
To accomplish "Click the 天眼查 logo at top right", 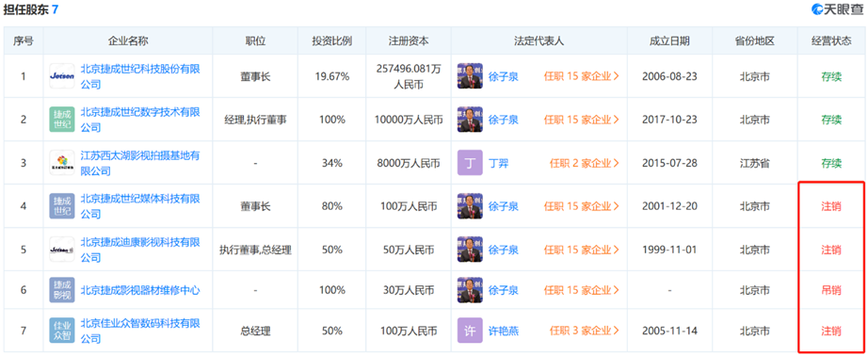I will [837, 8].
